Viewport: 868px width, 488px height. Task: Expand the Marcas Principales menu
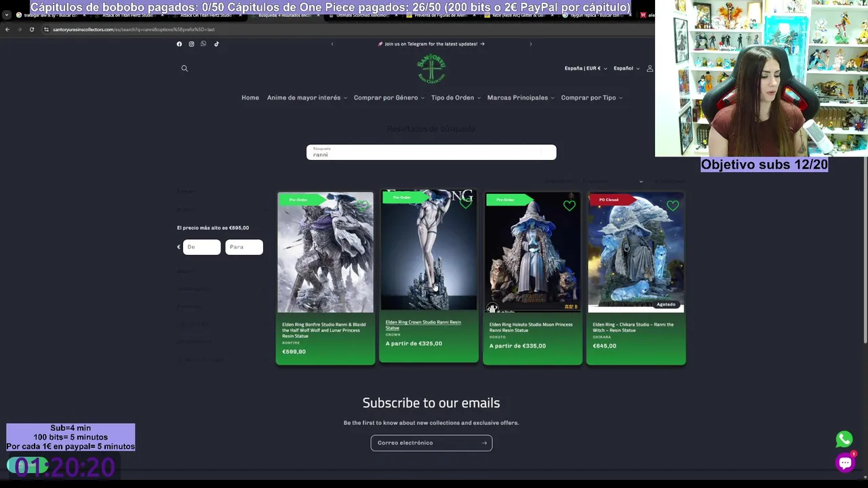coord(520,98)
